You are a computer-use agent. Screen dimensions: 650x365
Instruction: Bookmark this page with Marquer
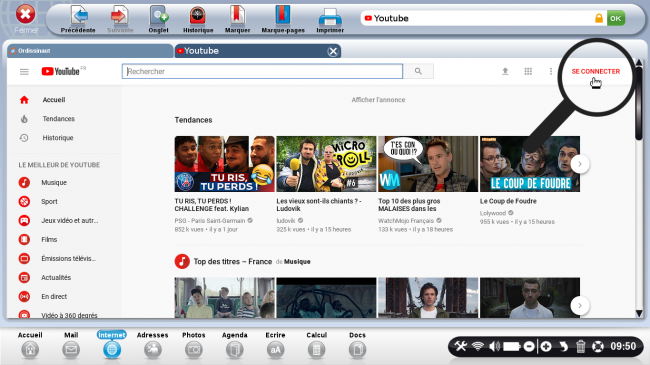[238, 19]
